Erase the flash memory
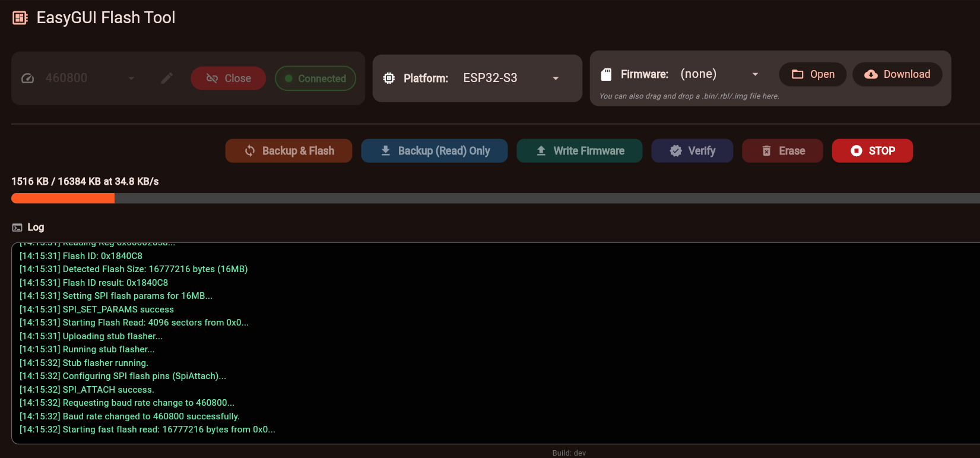Viewport: 980px width, 458px height. [x=782, y=151]
